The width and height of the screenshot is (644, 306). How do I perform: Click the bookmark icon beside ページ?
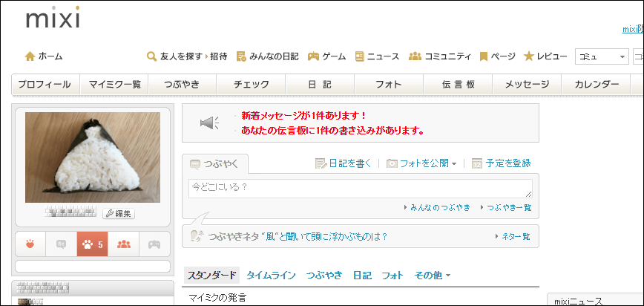[x=484, y=56]
